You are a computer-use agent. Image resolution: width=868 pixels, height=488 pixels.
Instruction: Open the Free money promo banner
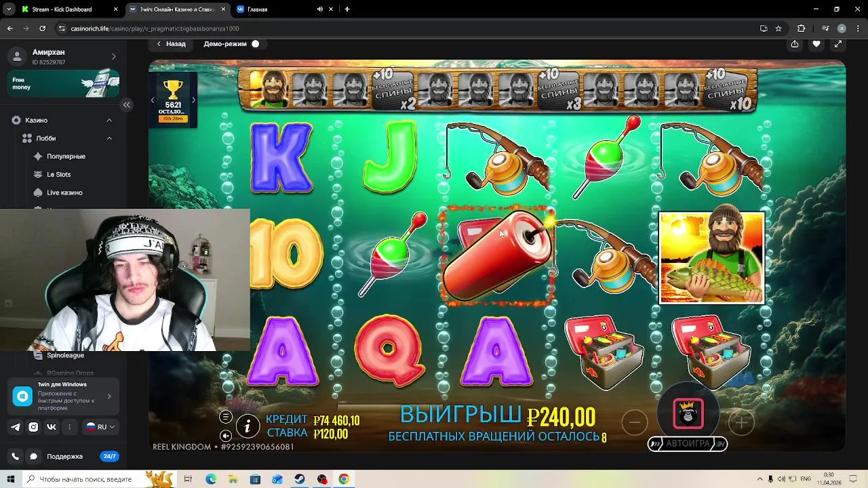tap(64, 83)
